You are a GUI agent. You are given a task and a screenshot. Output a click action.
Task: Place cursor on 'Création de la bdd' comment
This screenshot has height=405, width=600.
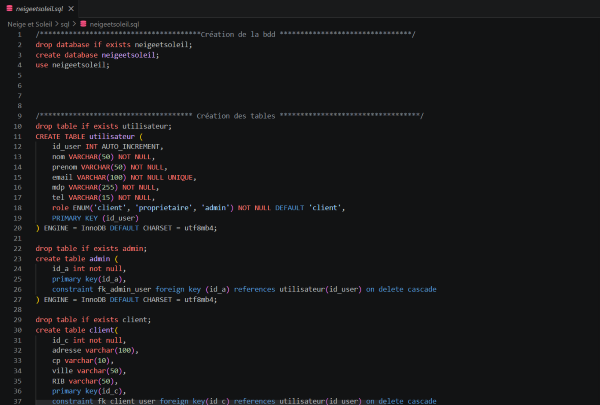(x=238, y=34)
